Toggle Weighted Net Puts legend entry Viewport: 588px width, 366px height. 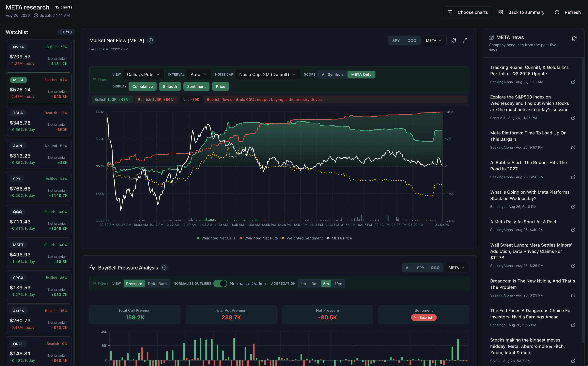click(x=258, y=238)
